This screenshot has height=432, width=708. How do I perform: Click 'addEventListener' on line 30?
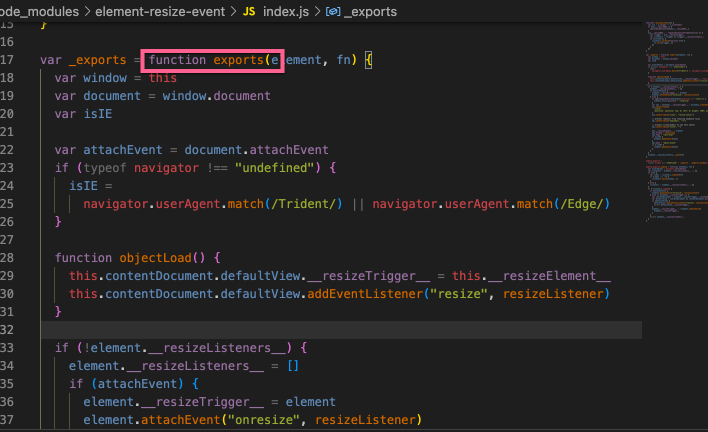[365, 294]
